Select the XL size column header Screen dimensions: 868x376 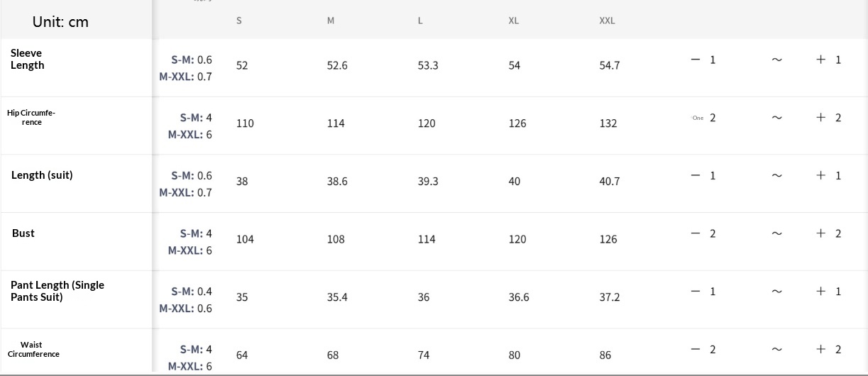coord(514,21)
